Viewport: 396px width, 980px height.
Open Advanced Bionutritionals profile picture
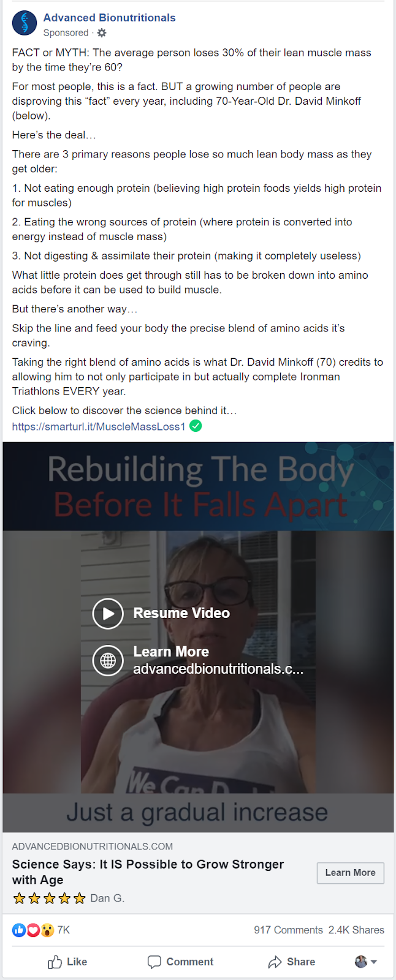click(x=25, y=23)
